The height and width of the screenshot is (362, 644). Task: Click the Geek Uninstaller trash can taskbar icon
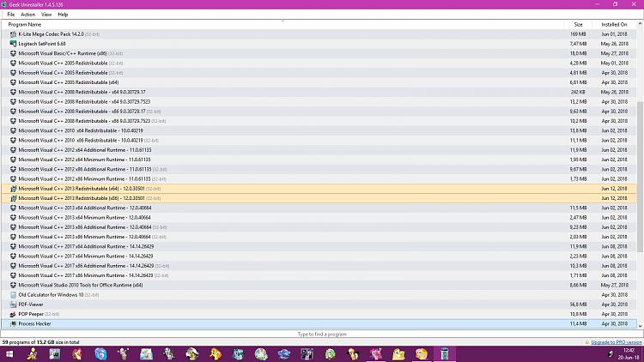(x=444, y=353)
